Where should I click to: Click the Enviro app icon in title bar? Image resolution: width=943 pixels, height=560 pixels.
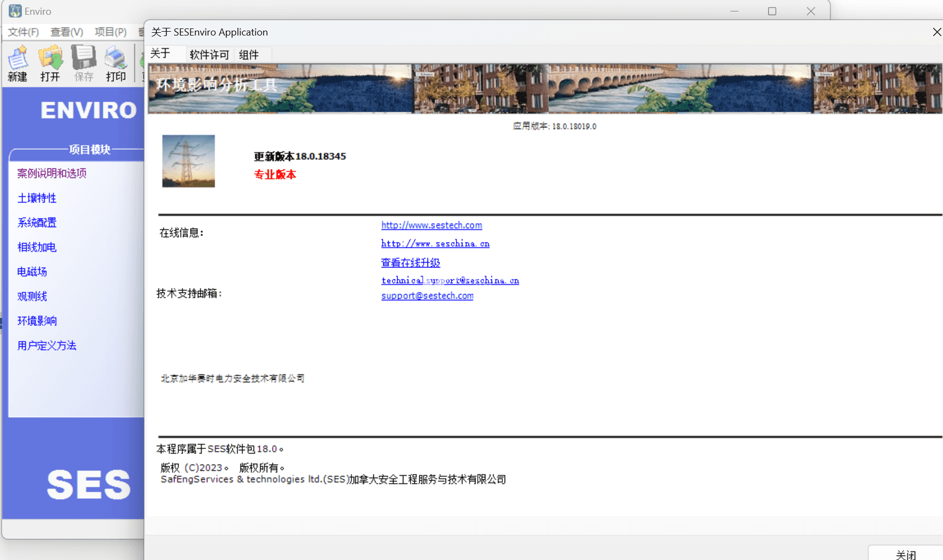15,11
